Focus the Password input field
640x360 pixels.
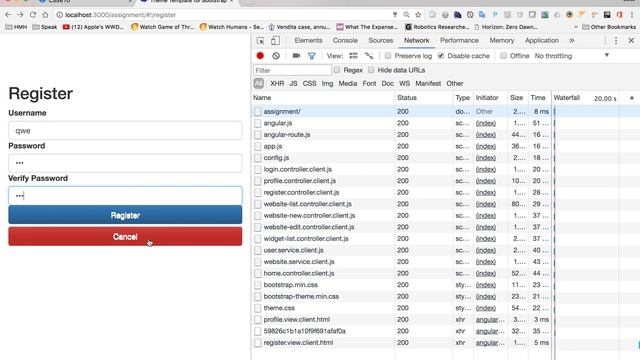pyautogui.click(x=125, y=163)
